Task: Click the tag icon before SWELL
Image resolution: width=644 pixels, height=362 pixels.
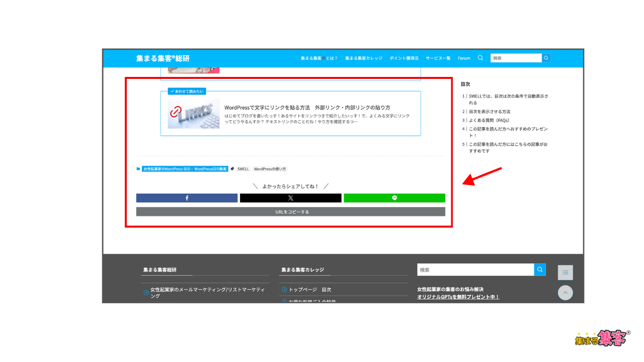Action: tap(232, 169)
